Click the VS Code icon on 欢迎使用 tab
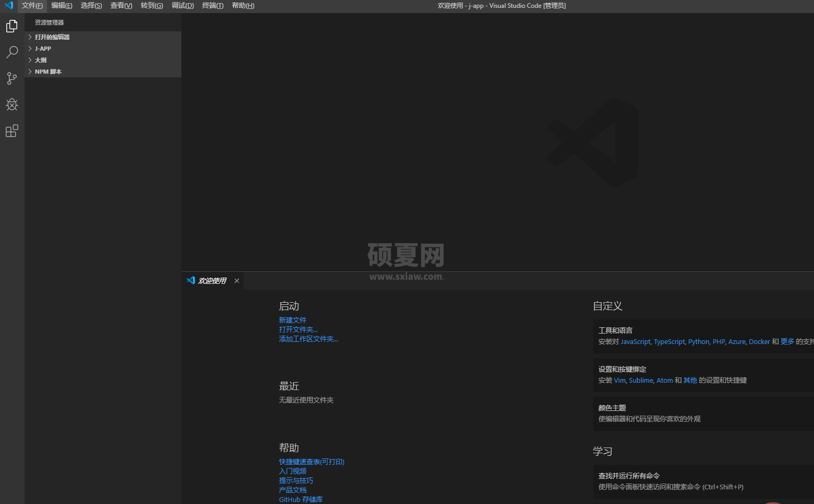 coord(191,280)
